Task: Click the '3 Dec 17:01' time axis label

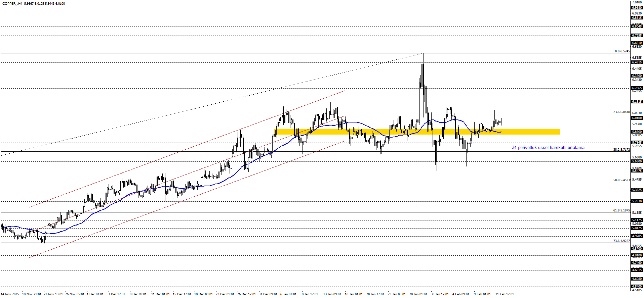Action: pos(117,294)
